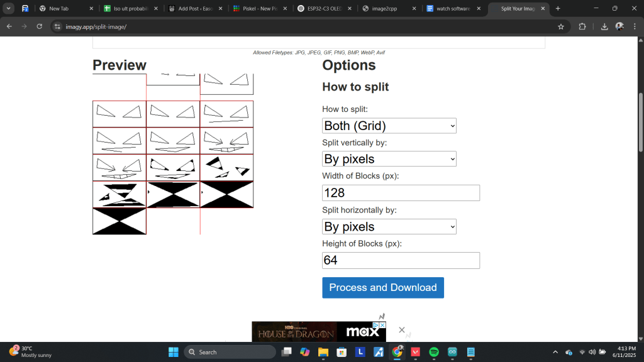Click the Process and Download button
This screenshot has height=362, width=644.
coord(382,288)
